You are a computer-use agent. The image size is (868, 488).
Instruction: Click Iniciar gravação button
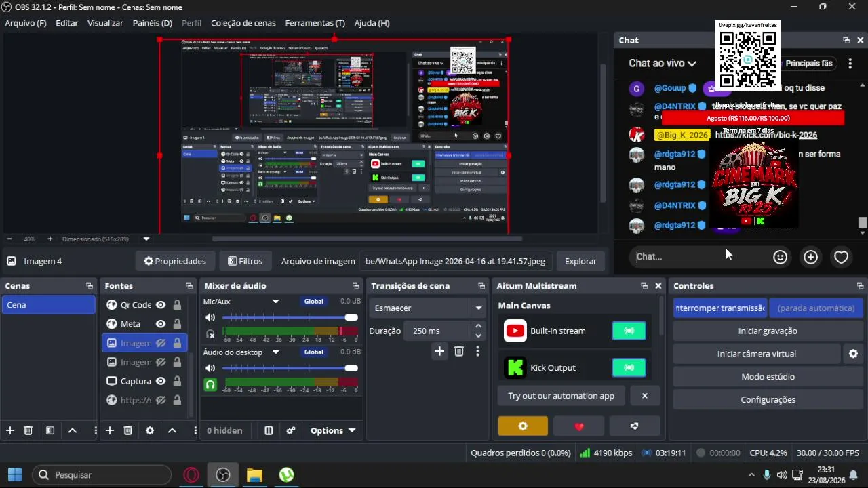click(x=768, y=331)
